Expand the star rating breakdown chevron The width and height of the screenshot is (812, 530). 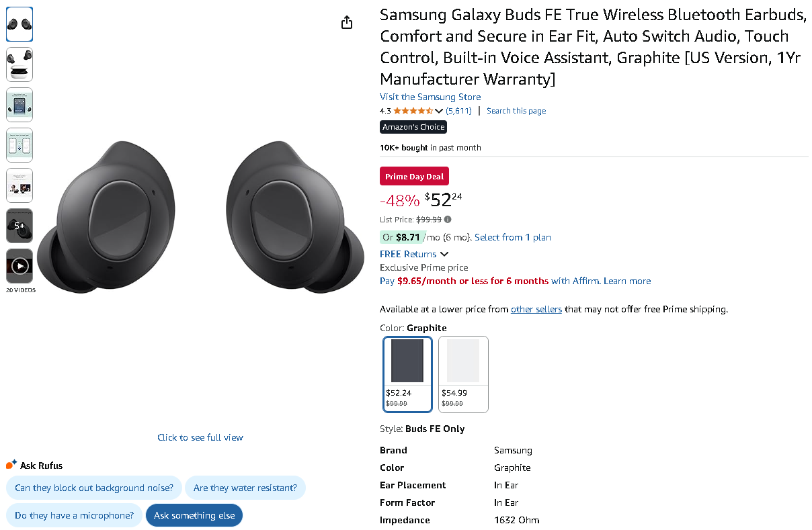coord(439,111)
